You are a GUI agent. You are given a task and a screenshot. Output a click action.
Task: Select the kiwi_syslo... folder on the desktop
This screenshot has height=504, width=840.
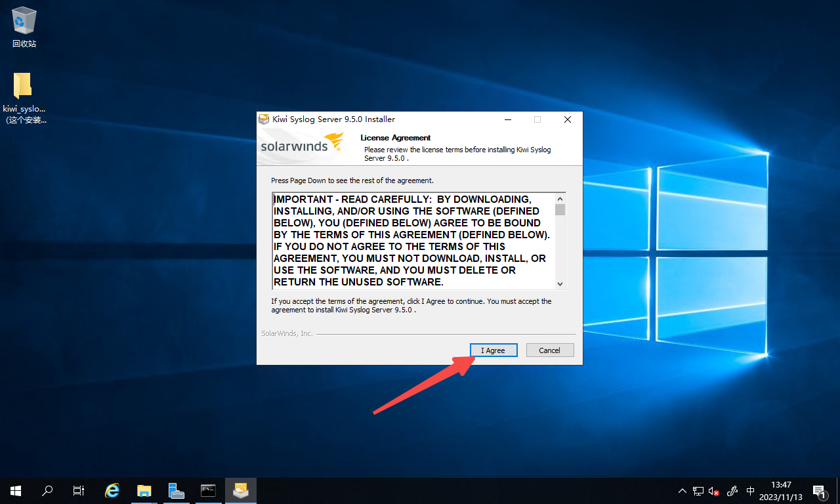pyautogui.click(x=24, y=98)
